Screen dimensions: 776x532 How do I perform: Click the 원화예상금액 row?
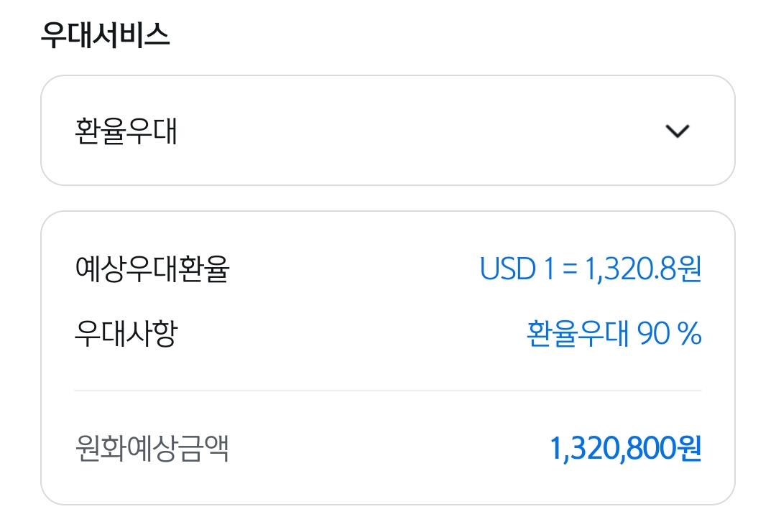pyautogui.click(x=388, y=447)
